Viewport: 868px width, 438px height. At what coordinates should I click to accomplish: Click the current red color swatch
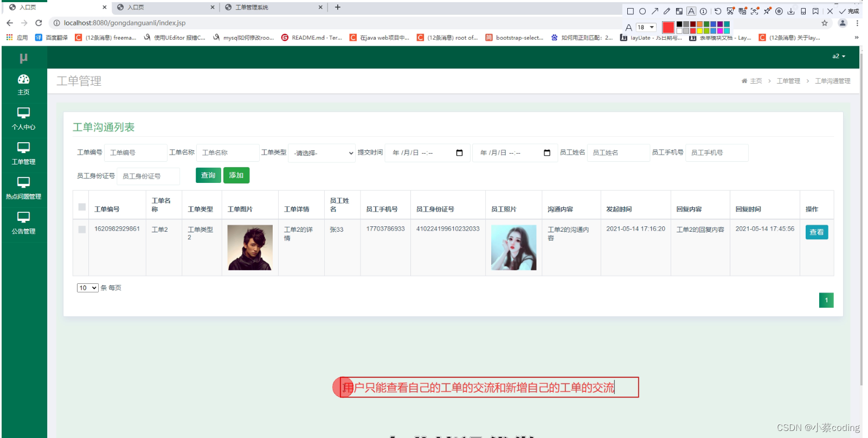pyautogui.click(x=668, y=27)
